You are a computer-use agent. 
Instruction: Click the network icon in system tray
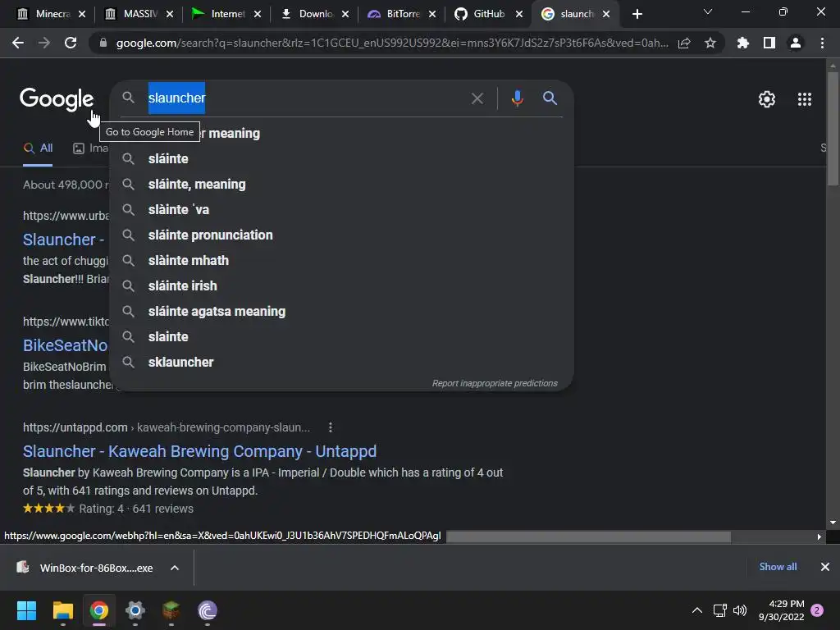(x=719, y=610)
